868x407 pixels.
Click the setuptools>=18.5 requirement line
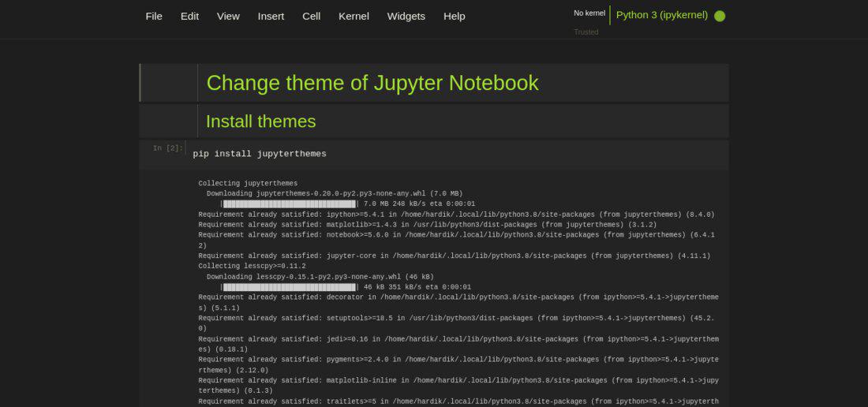456,323
